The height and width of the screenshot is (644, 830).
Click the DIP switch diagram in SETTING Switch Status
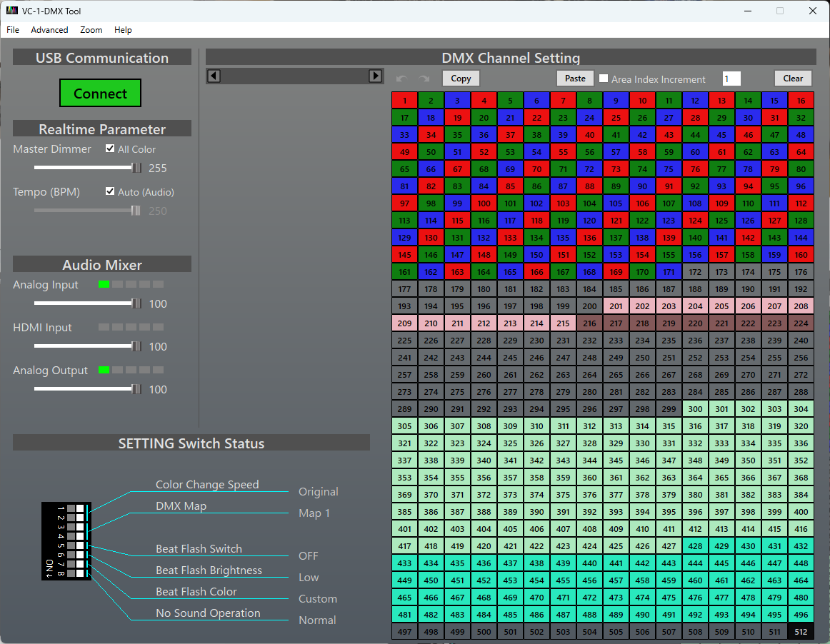tap(66, 541)
